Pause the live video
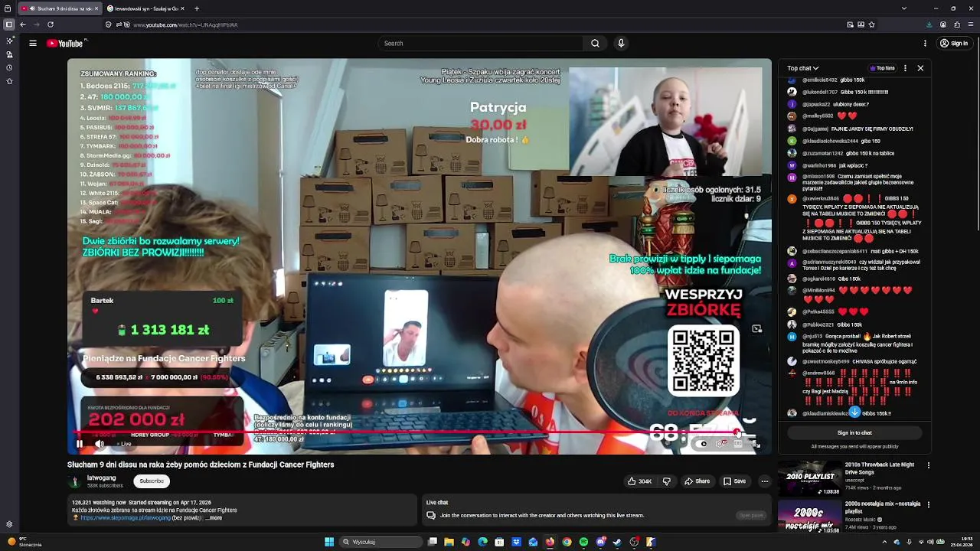Viewport: 980px width, 551px height. click(x=79, y=444)
